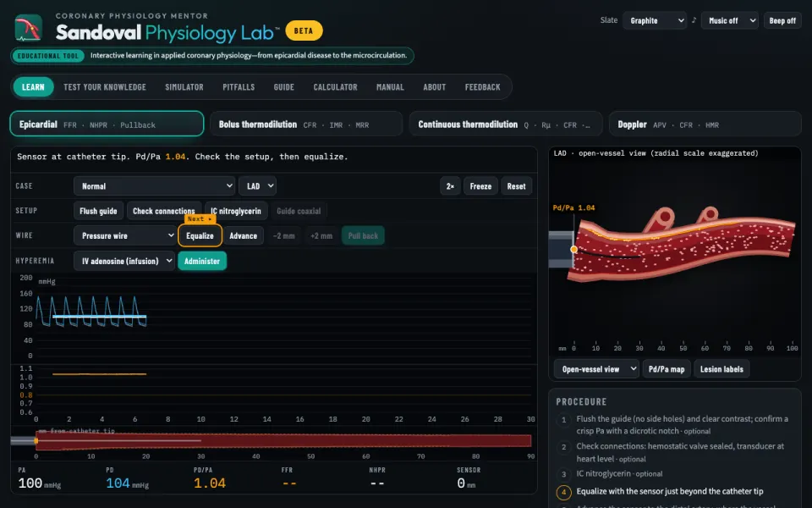Go to the Pitfalls tab

239,87
